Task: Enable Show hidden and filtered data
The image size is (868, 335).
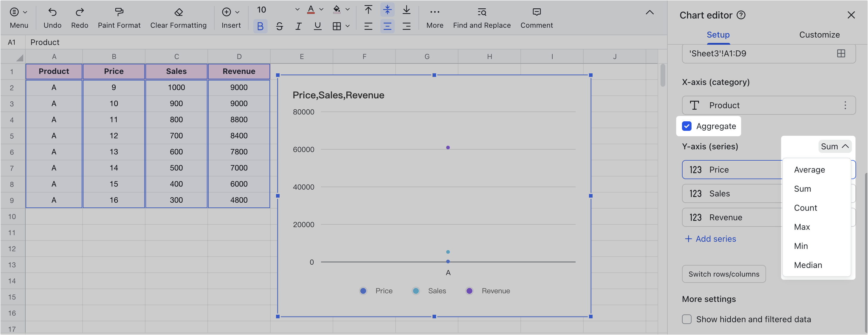Action: 687,319
